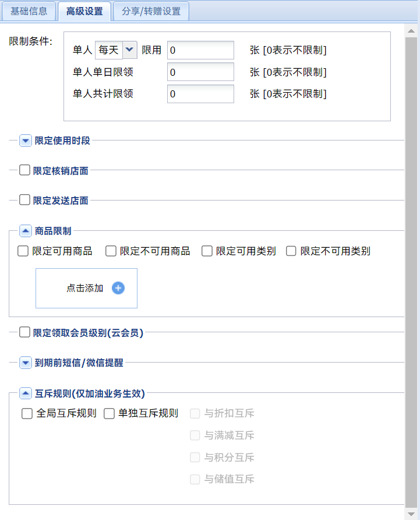The width and height of the screenshot is (420, 520).
Task: Tick the 限定发送店面 checkbox
Action: pyautogui.click(x=24, y=200)
